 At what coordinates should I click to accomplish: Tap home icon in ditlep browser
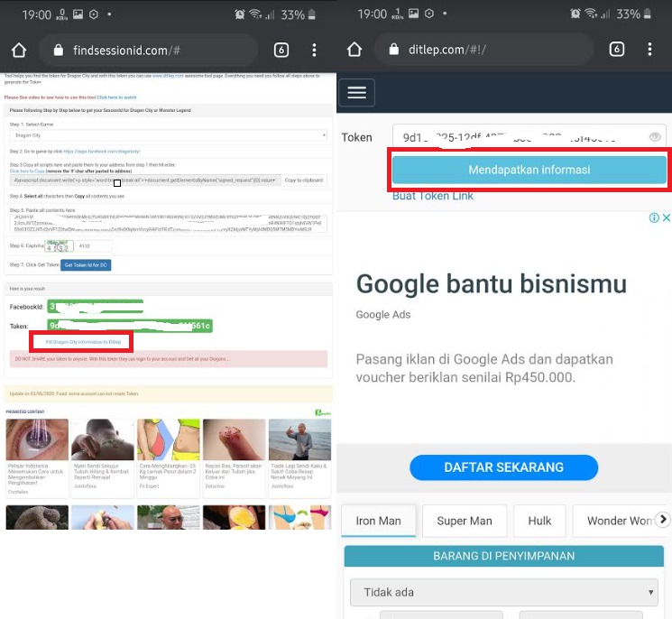click(354, 50)
